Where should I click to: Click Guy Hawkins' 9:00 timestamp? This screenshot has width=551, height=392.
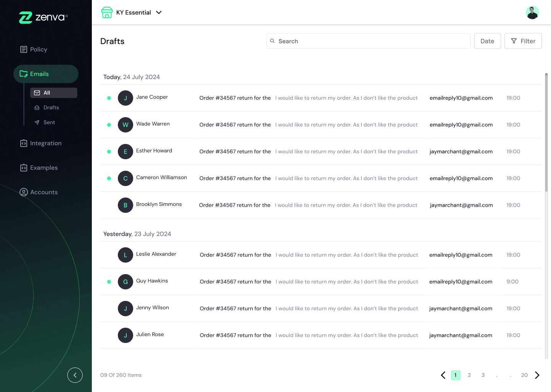[x=512, y=282]
